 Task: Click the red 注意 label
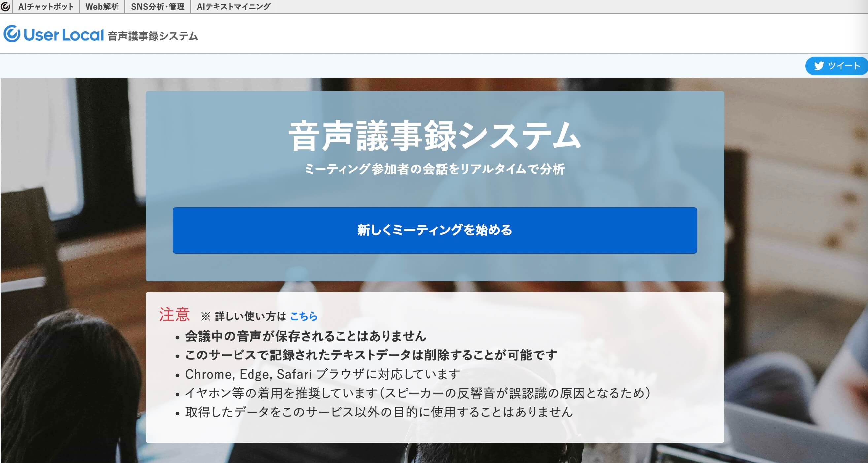point(175,315)
